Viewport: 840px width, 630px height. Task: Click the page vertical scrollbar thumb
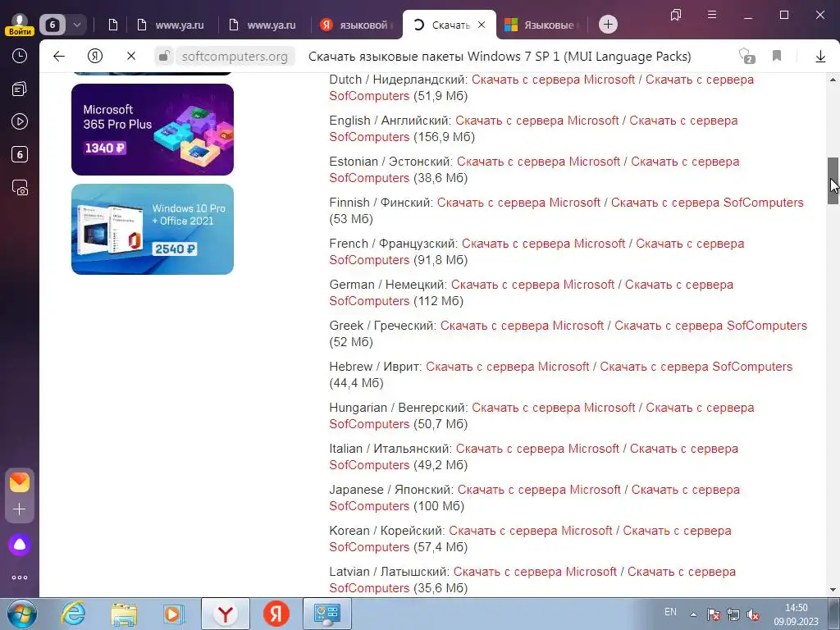[x=833, y=181]
